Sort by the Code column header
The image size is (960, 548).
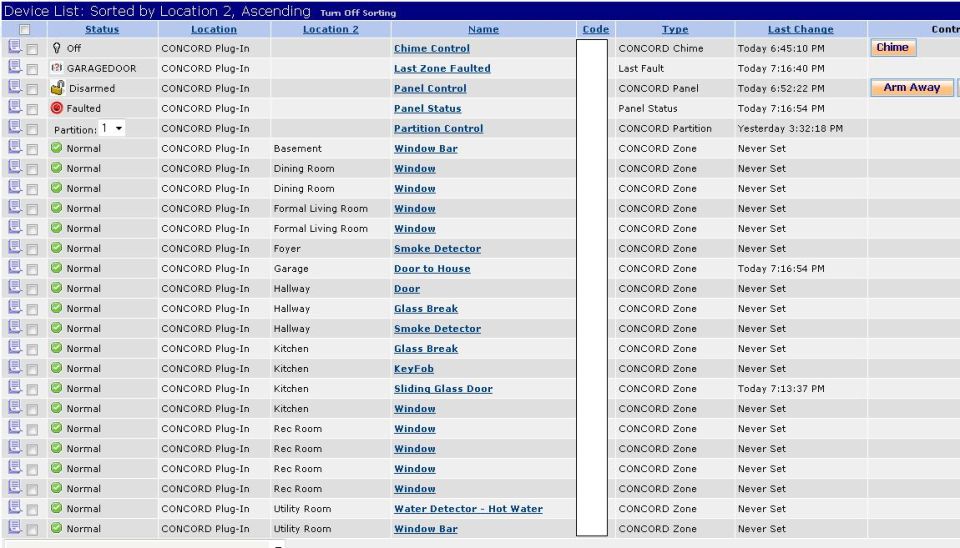tap(596, 29)
